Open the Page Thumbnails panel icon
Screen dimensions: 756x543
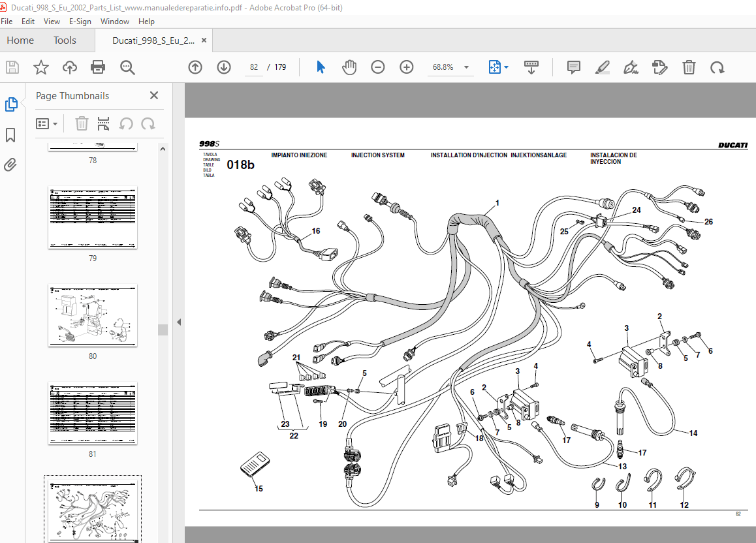(12, 104)
